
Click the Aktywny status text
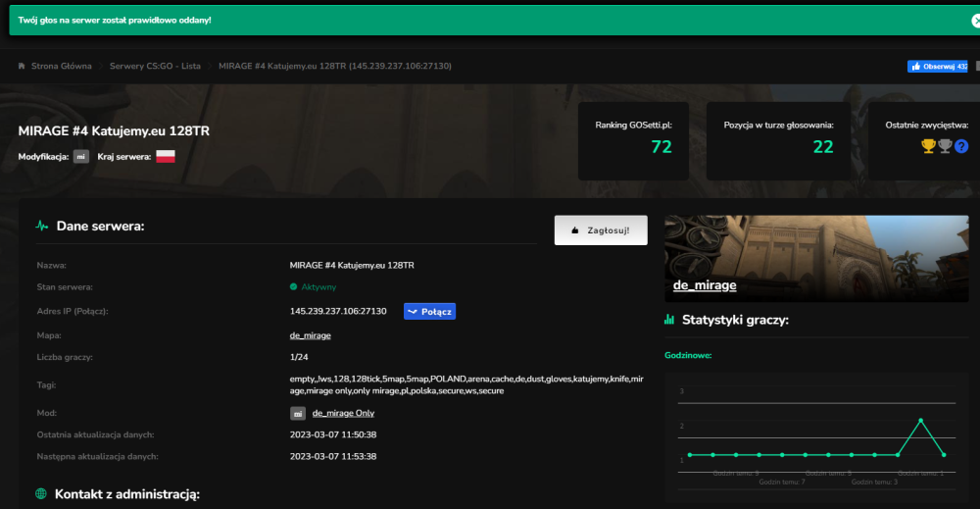pos(318,287)
